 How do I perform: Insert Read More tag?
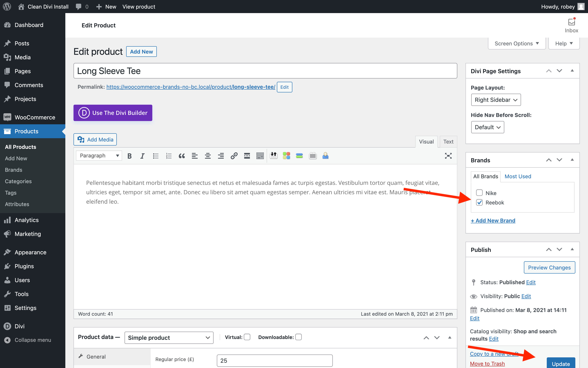[x=247, y=156]
